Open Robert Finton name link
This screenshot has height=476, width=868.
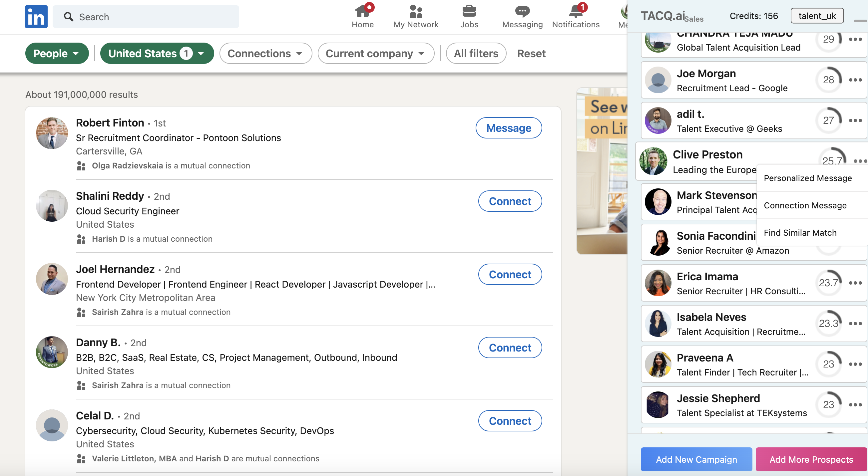[110, 123]
